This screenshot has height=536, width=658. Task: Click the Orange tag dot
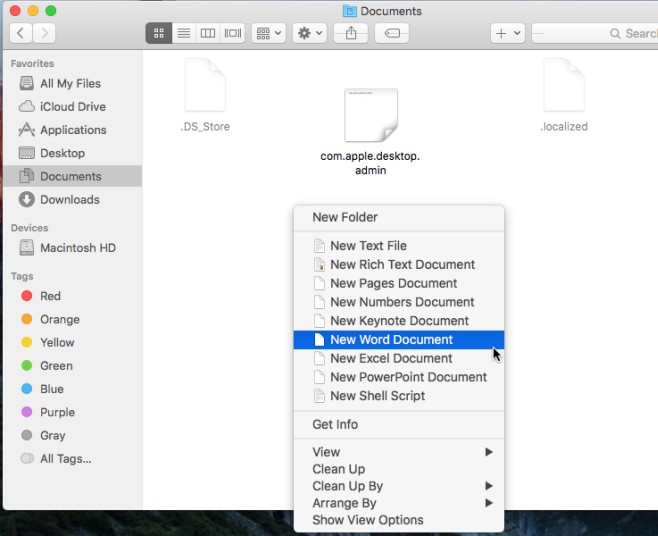click(x=27, y=319)
